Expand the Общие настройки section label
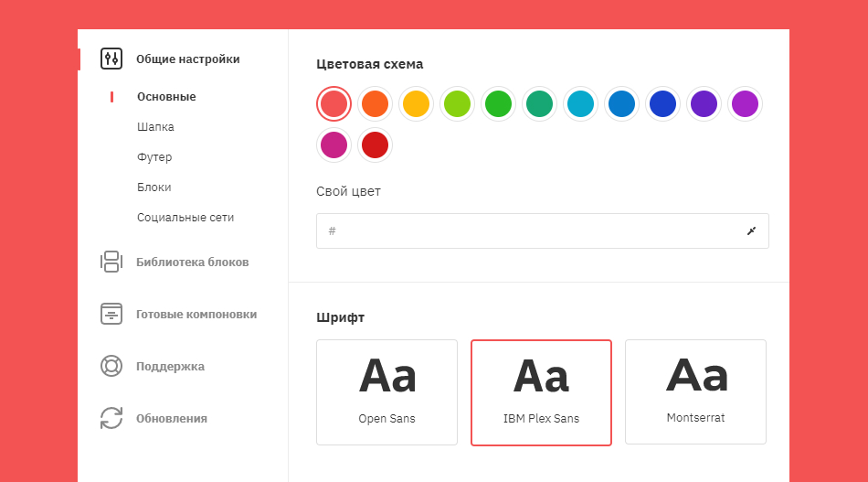This screenshot has height=482, width=868. pyautogui.click(x=188, y=59)
